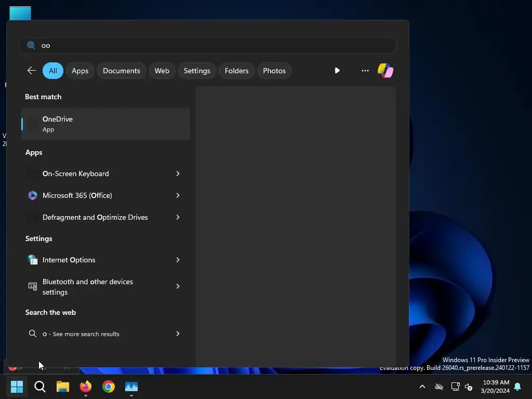Expand Bluetooth and other devices chevron

coord(178,286)
